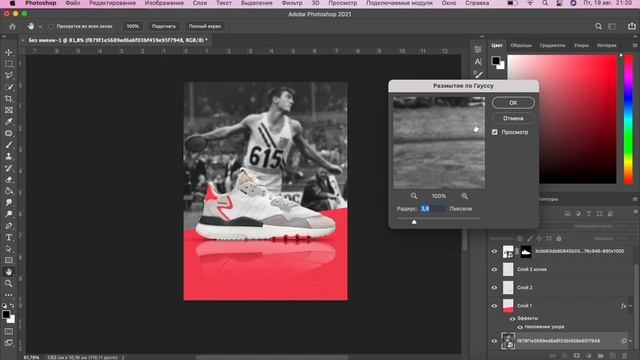The width and height of the screenshot is (640, 360).
Task: Expand the filter arrow on bottom layer
Action: 631,341
